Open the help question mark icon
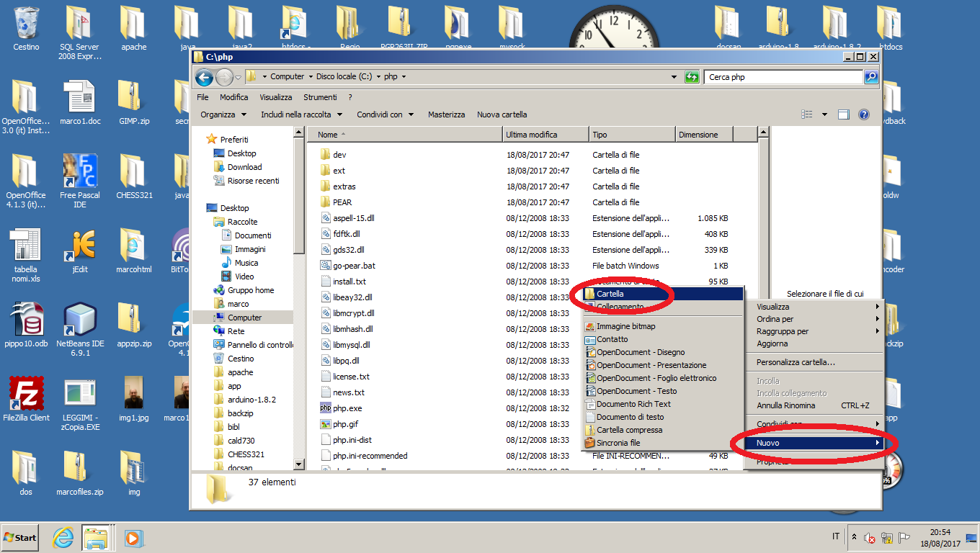 [863, 114]
